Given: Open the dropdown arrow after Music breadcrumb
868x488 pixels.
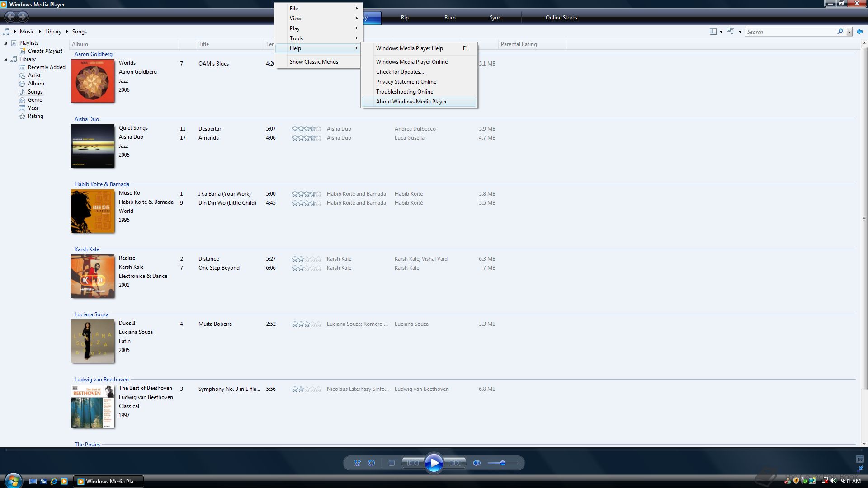Looking at the screenshot, I should click(x=40, y=32).
